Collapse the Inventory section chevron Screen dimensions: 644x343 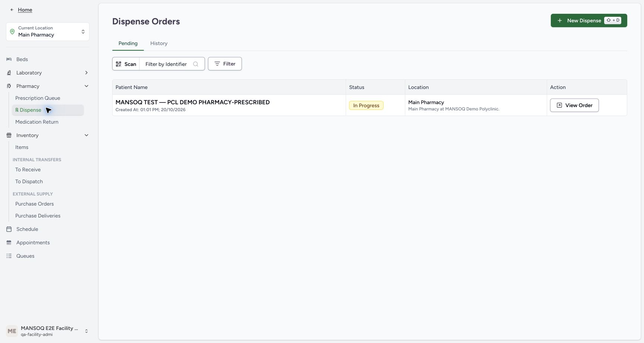coord(86,135)
